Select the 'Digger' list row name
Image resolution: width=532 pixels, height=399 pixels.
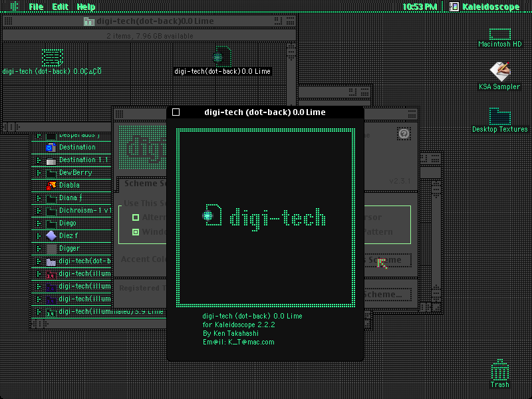click(69, 249)
